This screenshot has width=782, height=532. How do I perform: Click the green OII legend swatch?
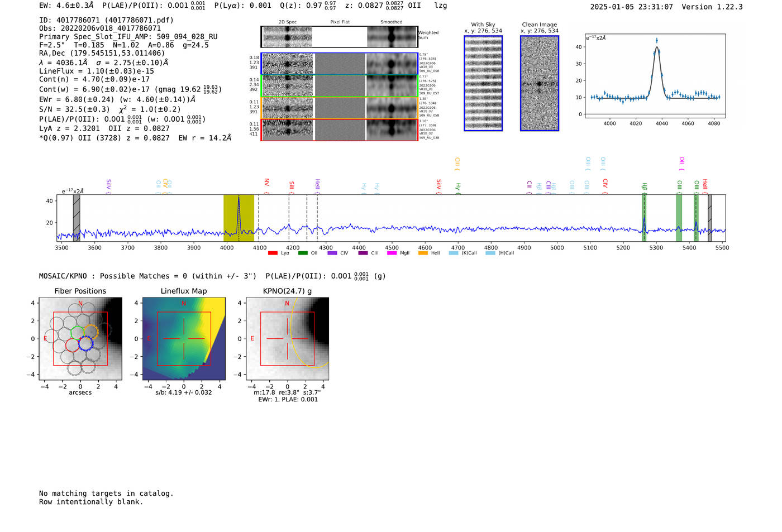303,253
